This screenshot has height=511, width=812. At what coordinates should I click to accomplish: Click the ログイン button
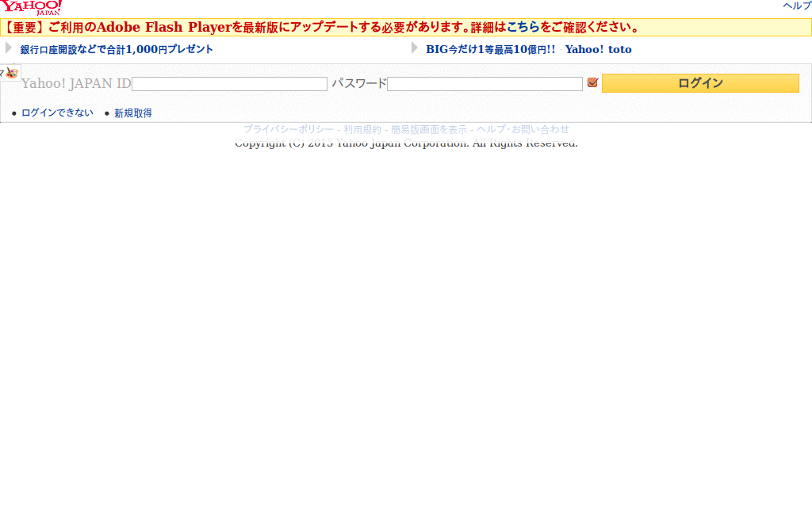(x=700, y=83)
